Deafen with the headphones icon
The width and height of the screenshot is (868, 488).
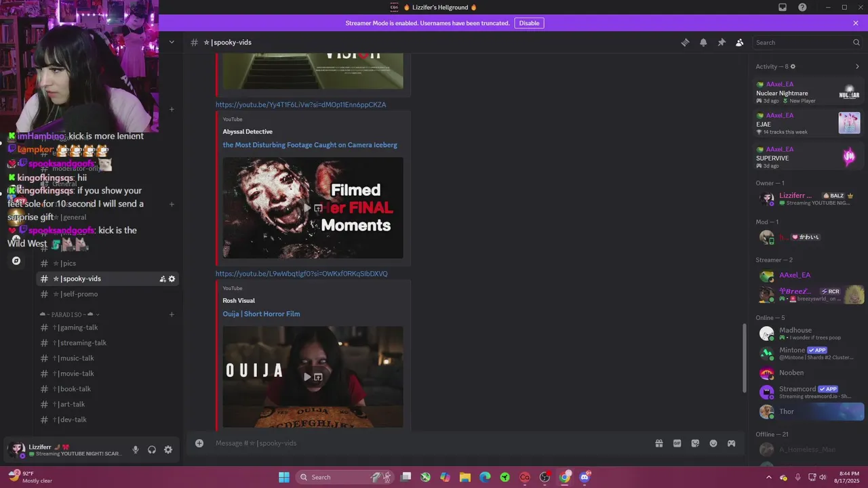coord(152,449)
